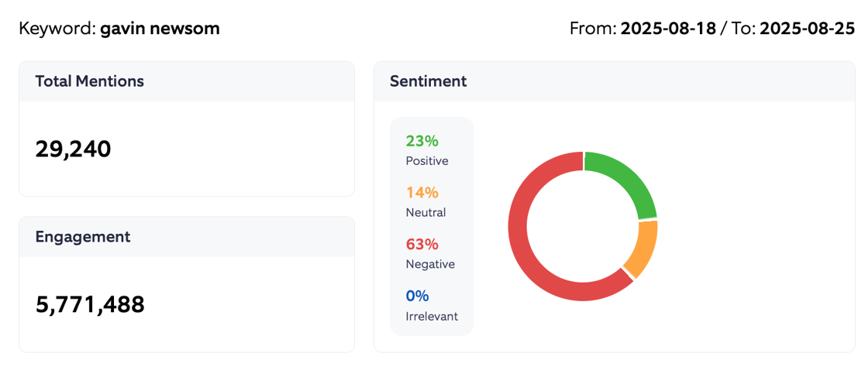This screenshot has height=367, width=868.
Task: Click the Total Mentions card header
Action: point(89,81)
